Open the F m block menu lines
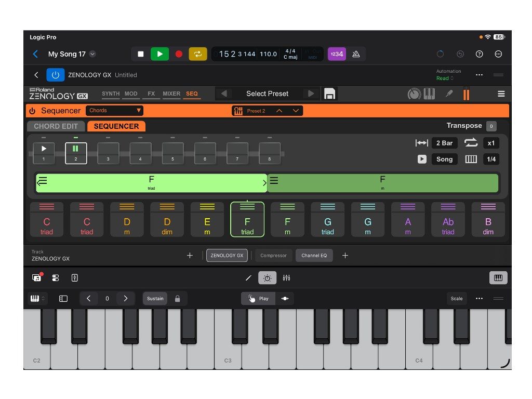 [x=274, y=180]
